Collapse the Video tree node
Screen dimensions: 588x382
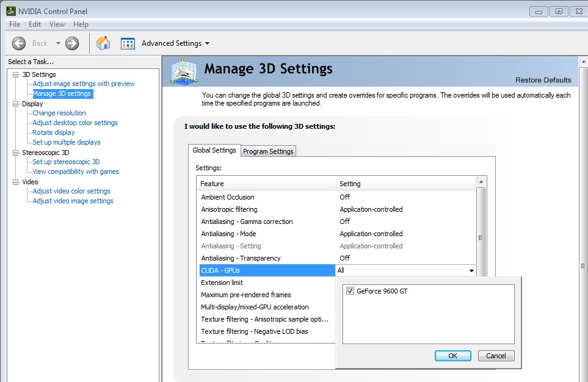[x=16, y=182]
